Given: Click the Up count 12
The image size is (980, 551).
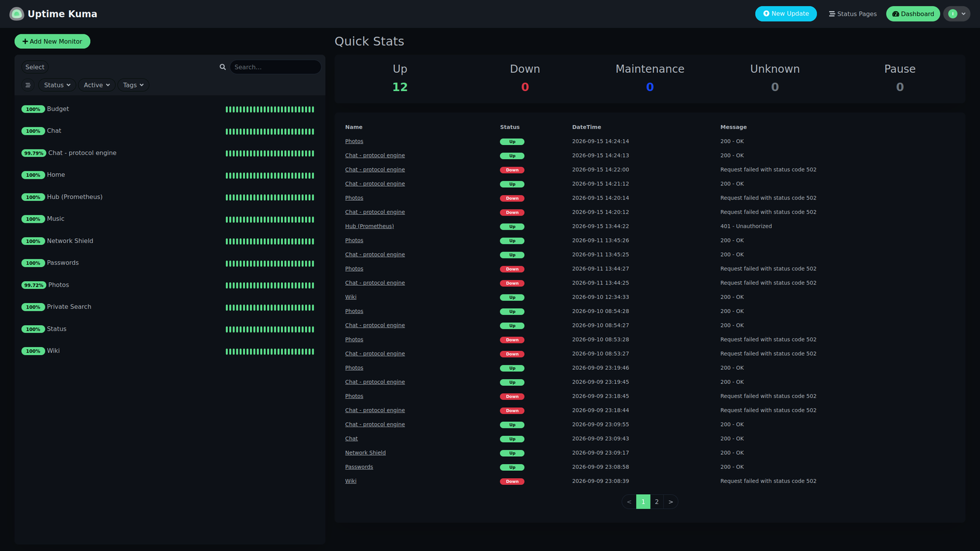Looking at the screenshot, I should [x=400, y=87].
